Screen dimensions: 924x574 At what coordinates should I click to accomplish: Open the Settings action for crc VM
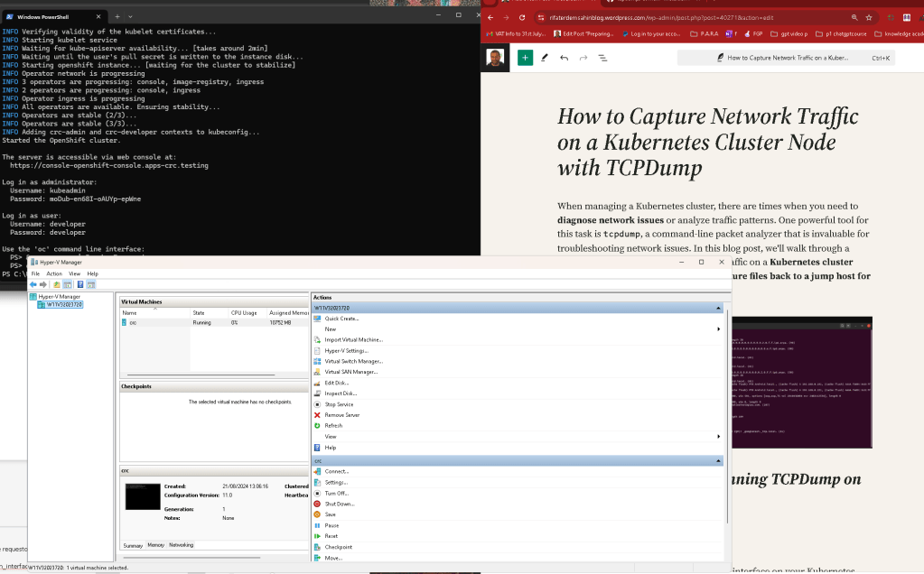pyautogui.click(x=336, y=482)
